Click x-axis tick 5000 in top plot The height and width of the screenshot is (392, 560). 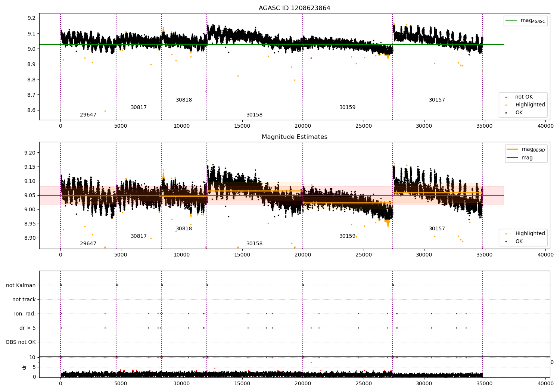click(121, 126)
